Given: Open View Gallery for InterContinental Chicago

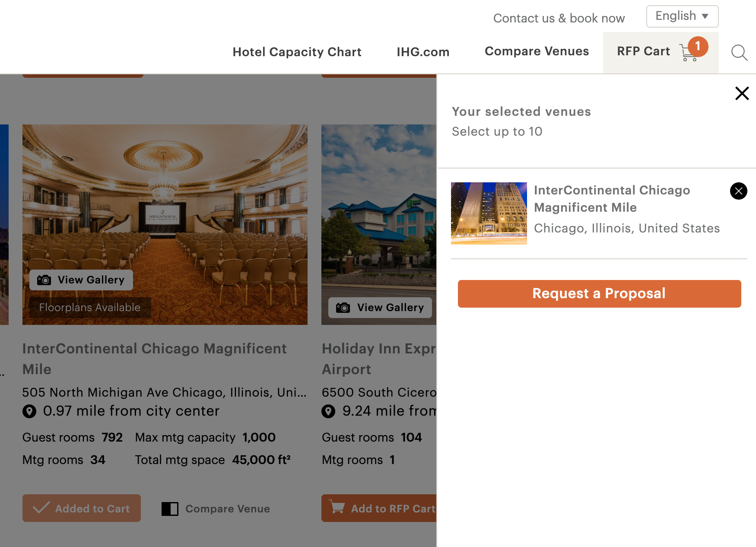Looking at the screenshot, I should pyautogui.click(x=81, y=280).
